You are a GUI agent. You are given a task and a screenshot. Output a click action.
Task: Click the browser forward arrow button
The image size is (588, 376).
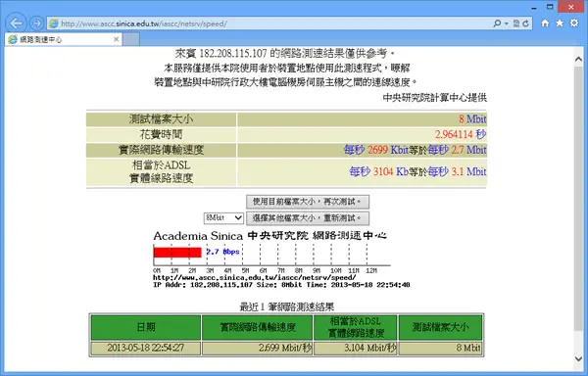click(37, 23)
